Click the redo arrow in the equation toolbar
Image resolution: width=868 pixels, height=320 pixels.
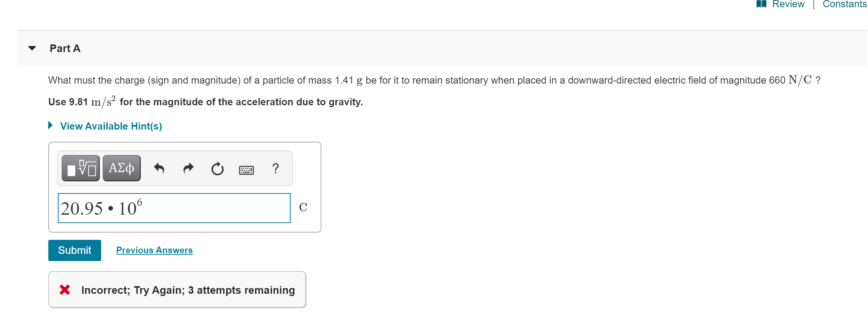(x=188, y=168)
